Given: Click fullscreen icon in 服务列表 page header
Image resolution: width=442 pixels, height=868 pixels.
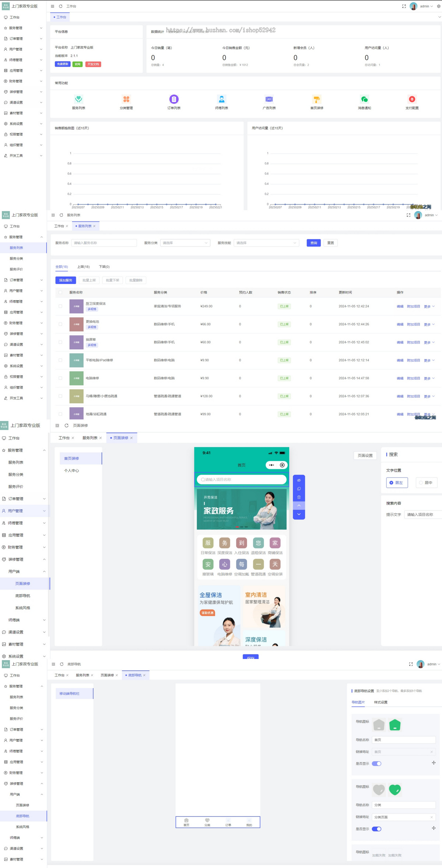Looking at the screenshot, I should coord(408,215).
